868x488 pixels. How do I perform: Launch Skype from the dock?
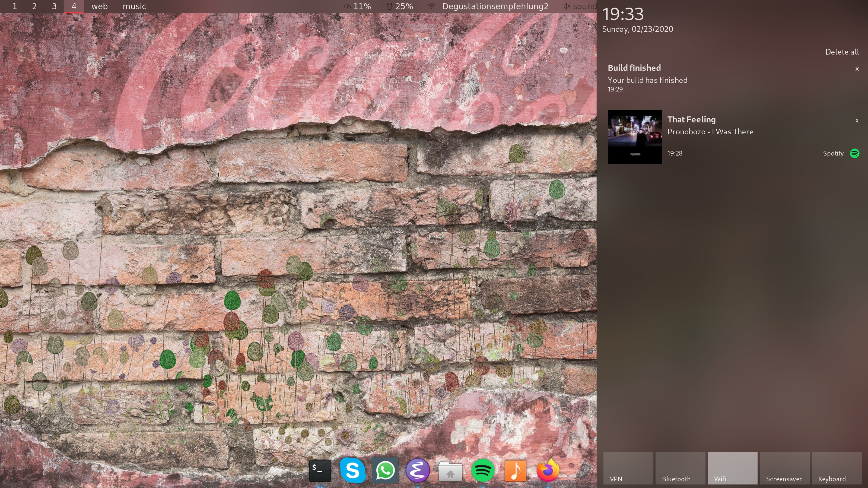point(352,470)
